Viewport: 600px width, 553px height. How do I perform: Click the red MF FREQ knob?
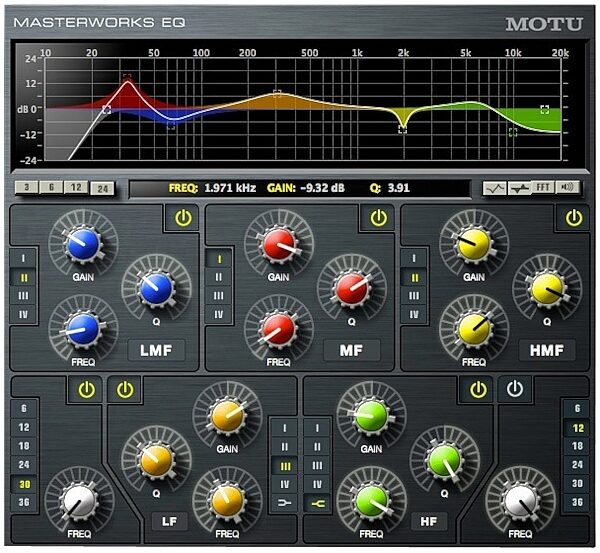(279, 330)
